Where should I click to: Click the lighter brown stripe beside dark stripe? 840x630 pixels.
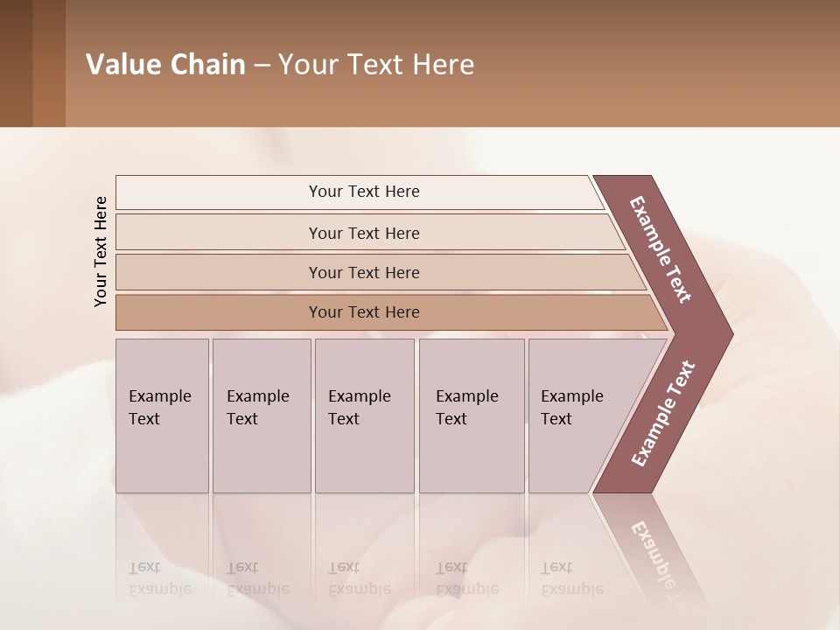coord(49,63)
